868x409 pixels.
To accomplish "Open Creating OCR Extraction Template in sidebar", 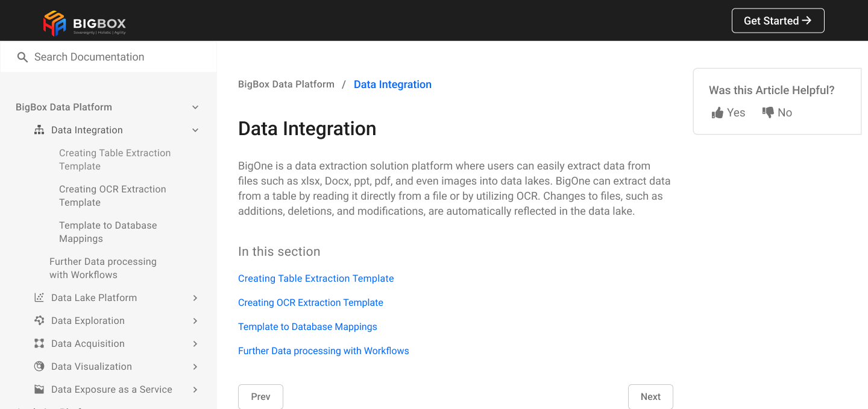I will pyautogui.click(x=112, y=195).
